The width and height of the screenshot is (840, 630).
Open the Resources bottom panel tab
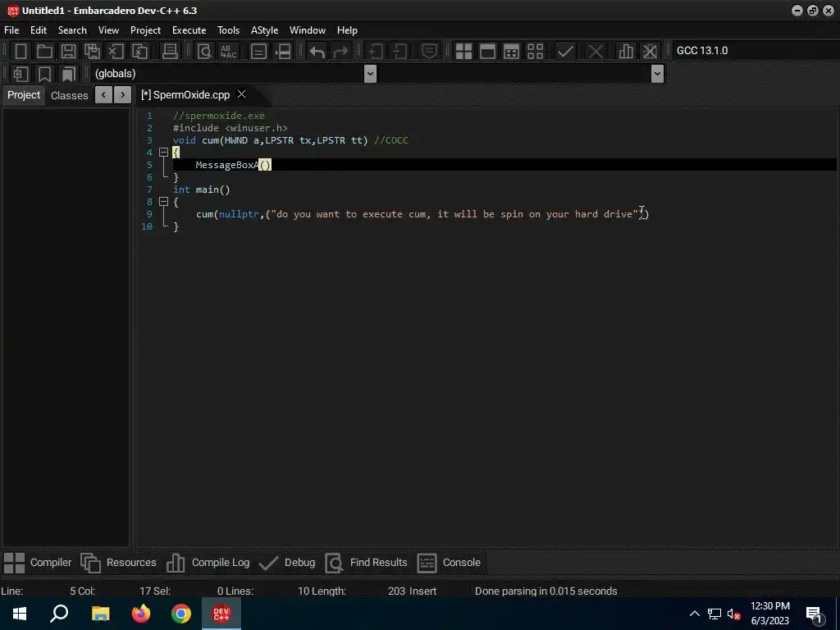tap(118, 563)
